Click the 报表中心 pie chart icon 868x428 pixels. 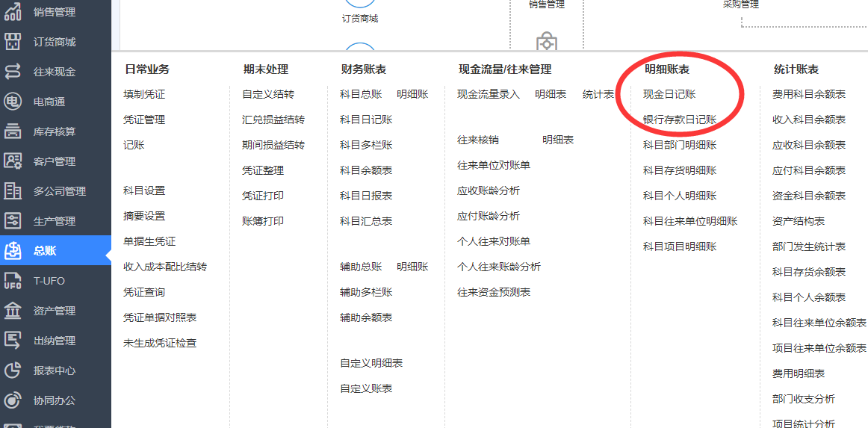13,370
